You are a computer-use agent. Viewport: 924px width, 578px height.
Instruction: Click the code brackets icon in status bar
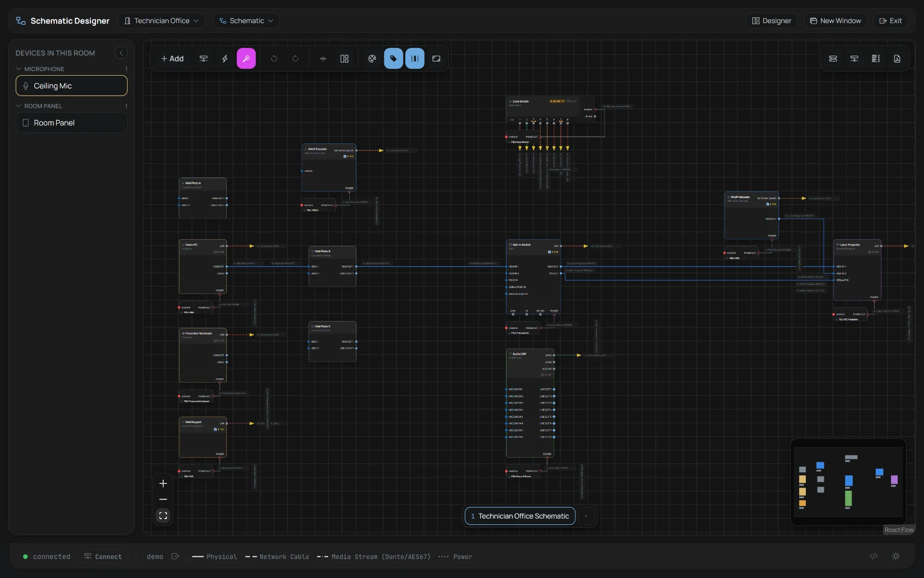coord(874,556)
